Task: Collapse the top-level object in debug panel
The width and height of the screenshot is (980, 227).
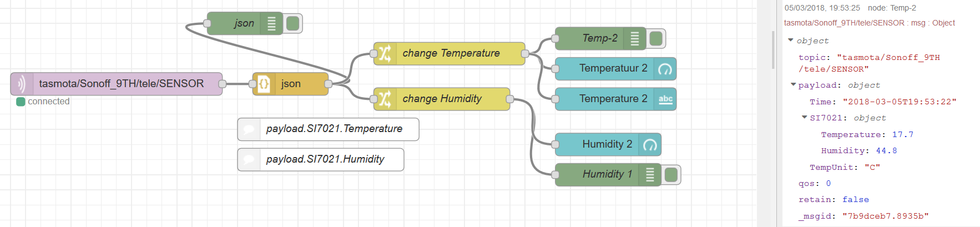Action: [790, 41]
